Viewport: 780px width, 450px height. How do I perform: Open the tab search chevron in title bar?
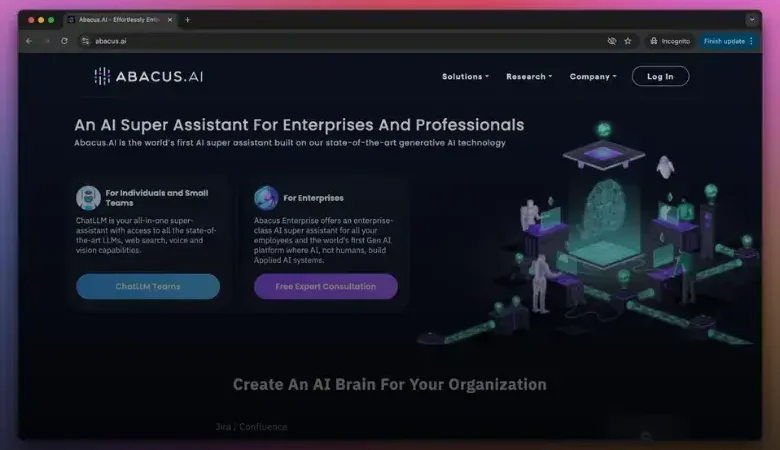751,20
